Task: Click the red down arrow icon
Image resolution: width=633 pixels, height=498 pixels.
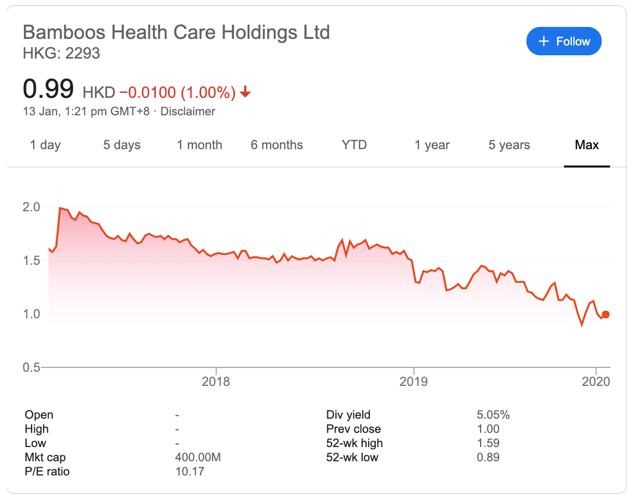Action: (245, 92)
